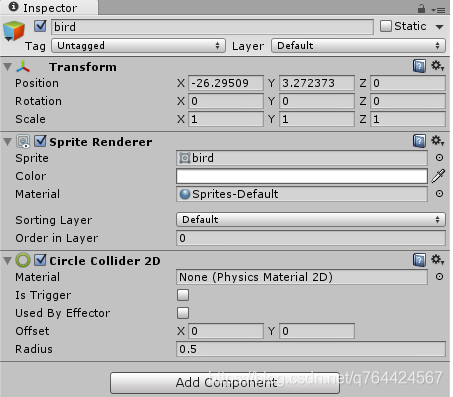The width and height of the screenshot is (453, 397).
Task: Click the Rotation label
Action: coord(38,101)
